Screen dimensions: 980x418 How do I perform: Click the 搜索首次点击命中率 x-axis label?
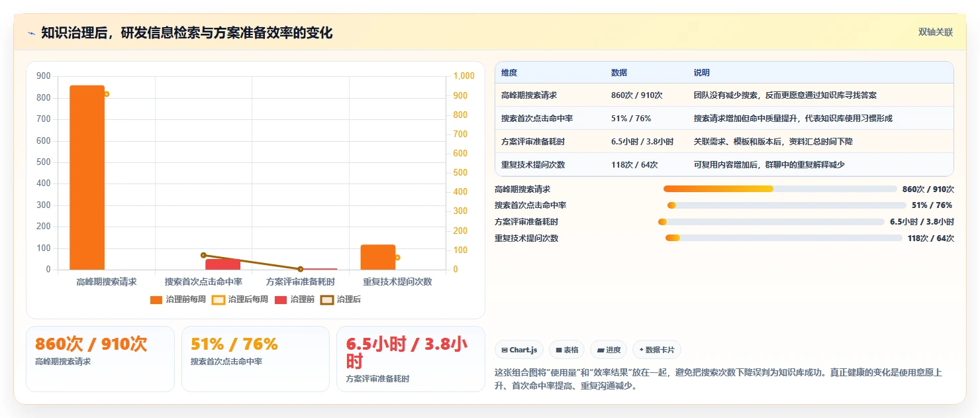click(203, 282)
